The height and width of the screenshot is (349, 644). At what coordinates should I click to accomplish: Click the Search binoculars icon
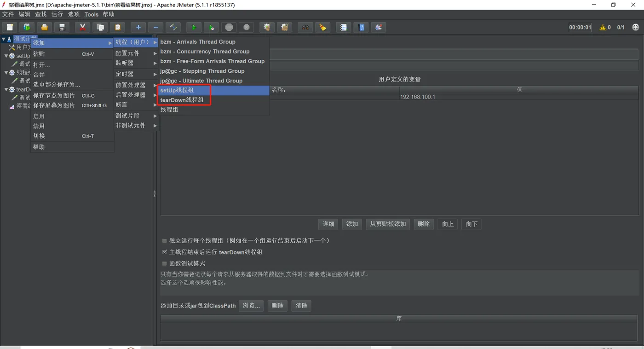(x=305, y=27)
